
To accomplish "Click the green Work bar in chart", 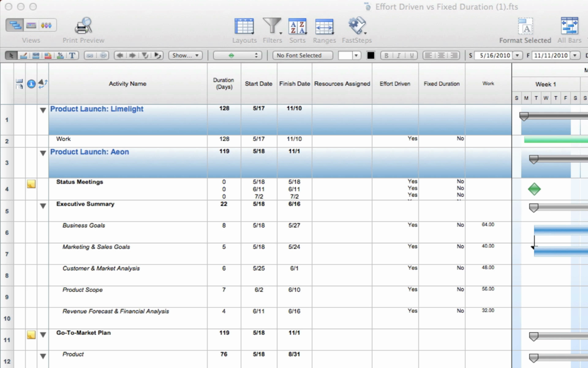I will coord(556,140).
